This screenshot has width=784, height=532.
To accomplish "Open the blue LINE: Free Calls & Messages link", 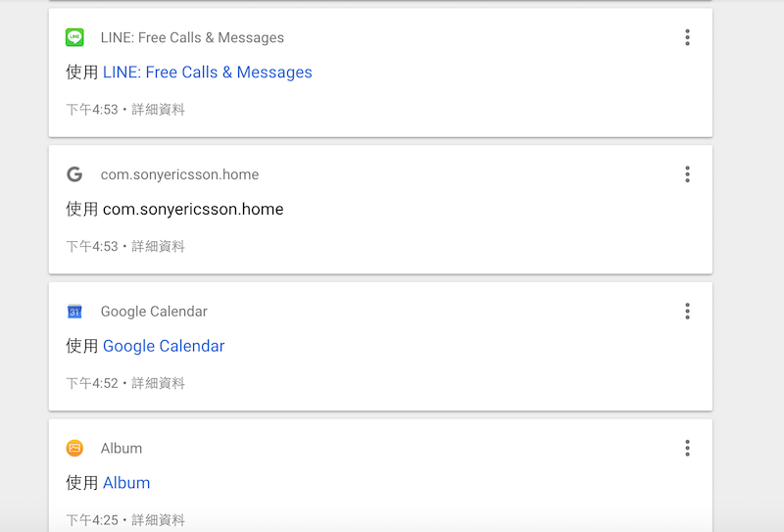I will point(208,73).
